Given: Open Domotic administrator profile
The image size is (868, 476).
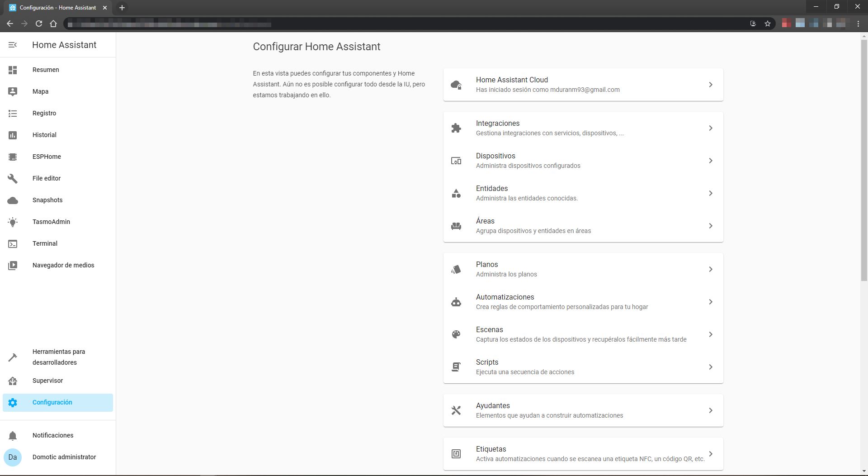Looking at the screenshot, I should [x=64, y=457].
